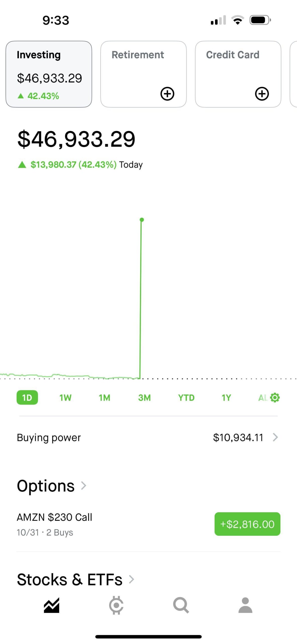Tap the plus icon on Retirement card

tap(167, 94)
